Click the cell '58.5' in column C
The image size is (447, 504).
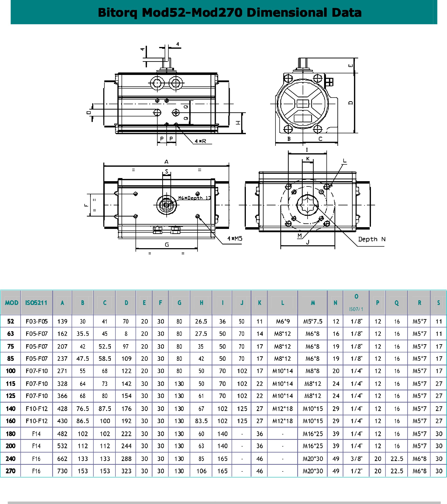pos(105,359)
